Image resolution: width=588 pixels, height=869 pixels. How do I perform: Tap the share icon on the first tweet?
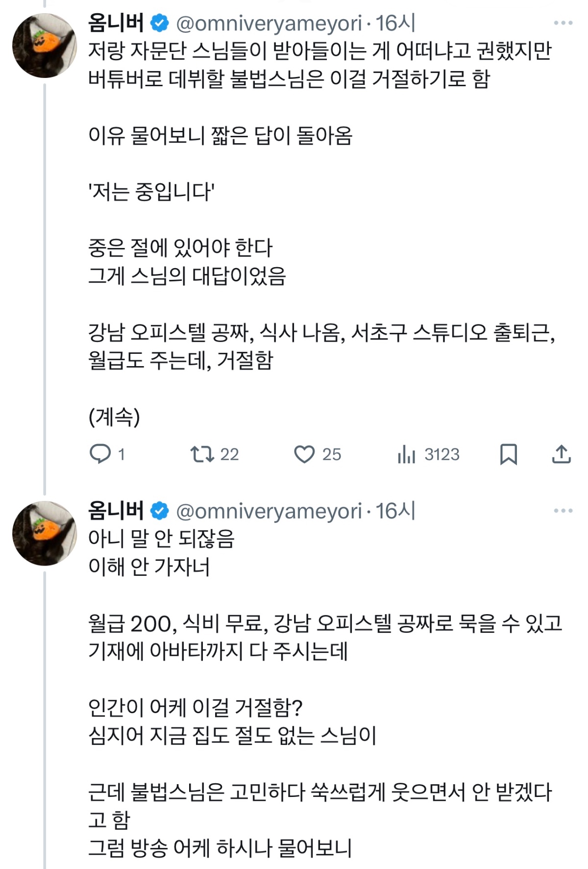click(561, 454)
